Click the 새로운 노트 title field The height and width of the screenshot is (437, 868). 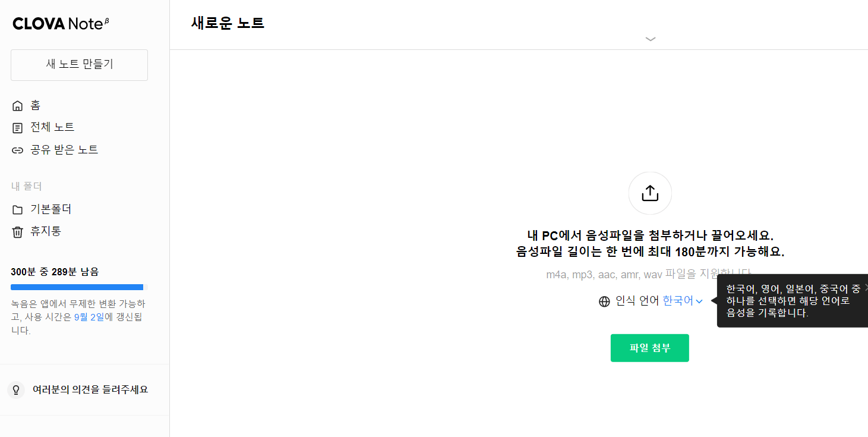(228, 23)
